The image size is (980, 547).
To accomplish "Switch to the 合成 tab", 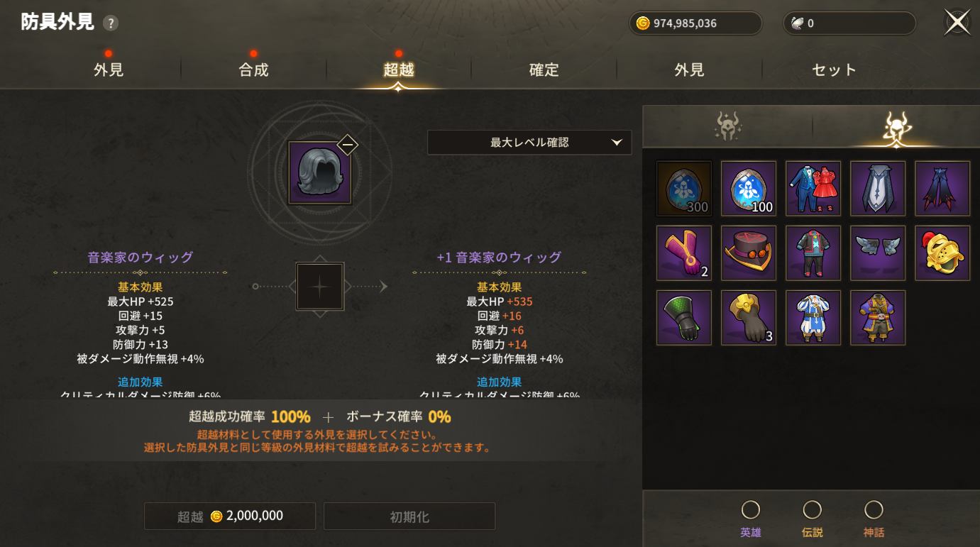I will tap(253, 70).
